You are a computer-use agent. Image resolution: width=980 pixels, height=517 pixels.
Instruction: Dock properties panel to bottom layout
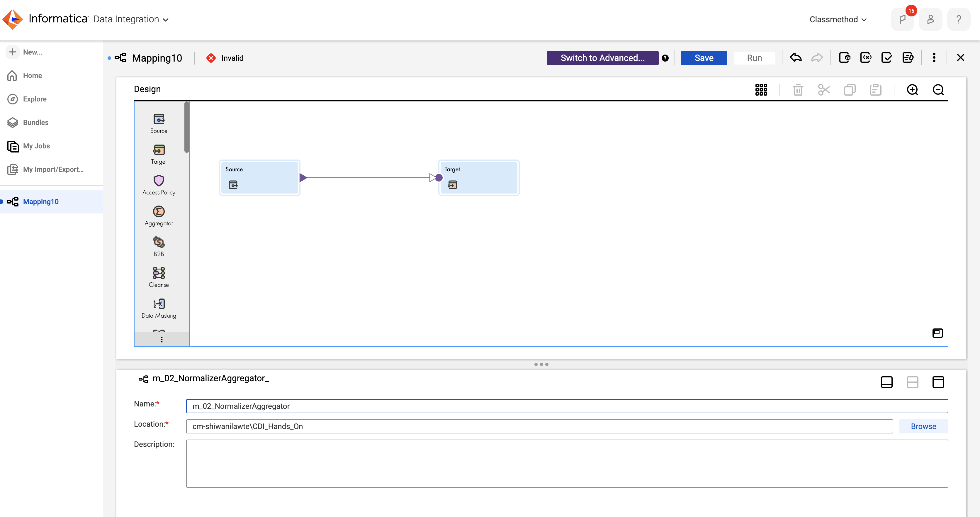point(886,382)
